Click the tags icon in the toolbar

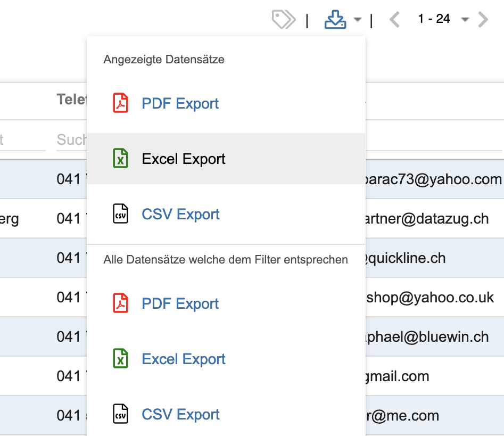(283, 20)
